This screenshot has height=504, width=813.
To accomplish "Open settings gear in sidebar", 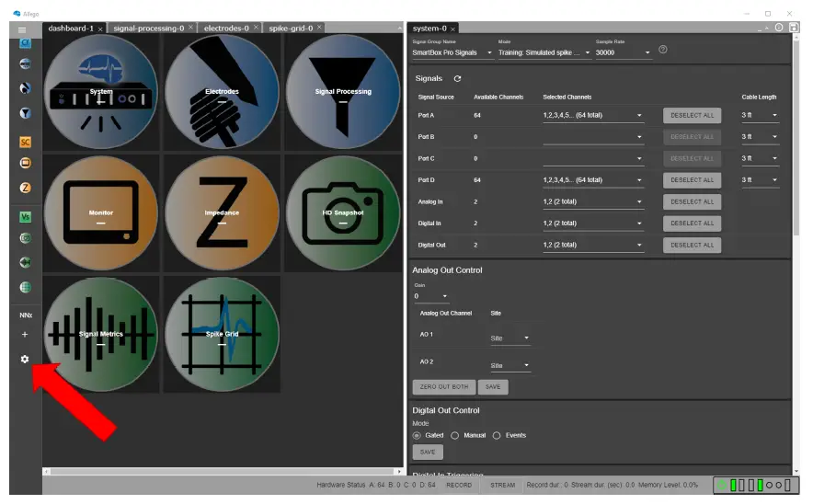I will tap(24, 359).
